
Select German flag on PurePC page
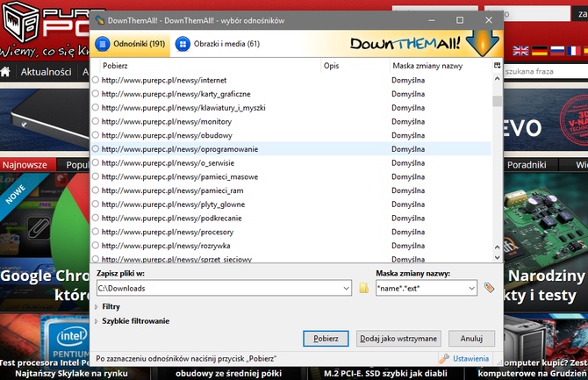coord(540,51)
